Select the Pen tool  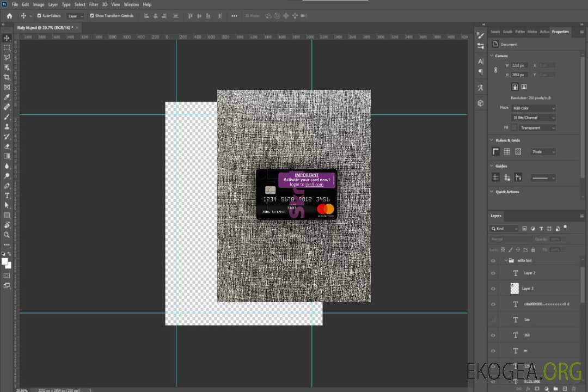pos(7,186)
